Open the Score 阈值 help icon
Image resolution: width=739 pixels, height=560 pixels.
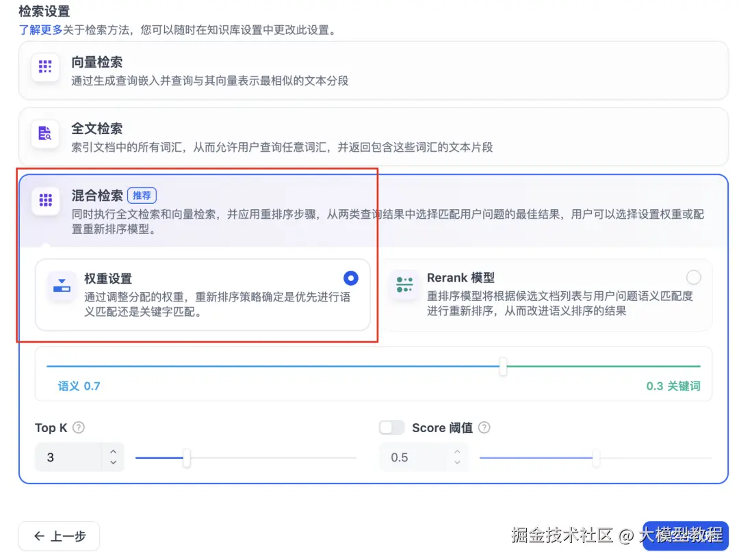pos(484,428)
